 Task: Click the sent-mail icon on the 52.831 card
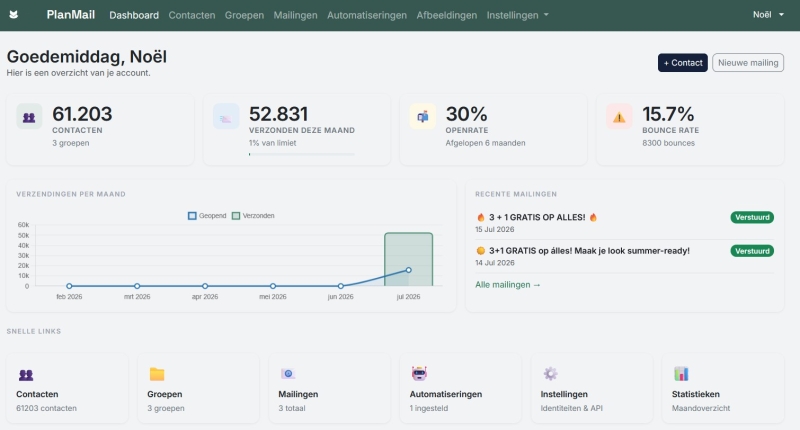[226, 118]
